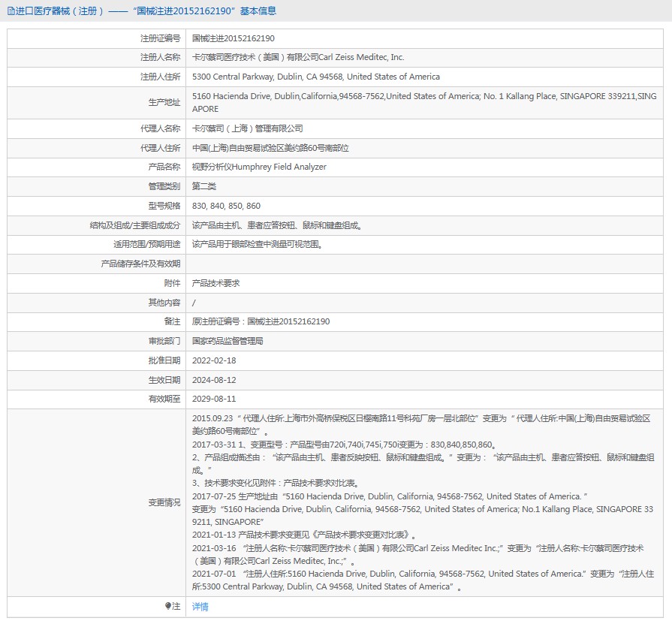Viewport: 672px width, 624px height.
Task: Click the 附件 label
Action: click(x=172, y=283)
